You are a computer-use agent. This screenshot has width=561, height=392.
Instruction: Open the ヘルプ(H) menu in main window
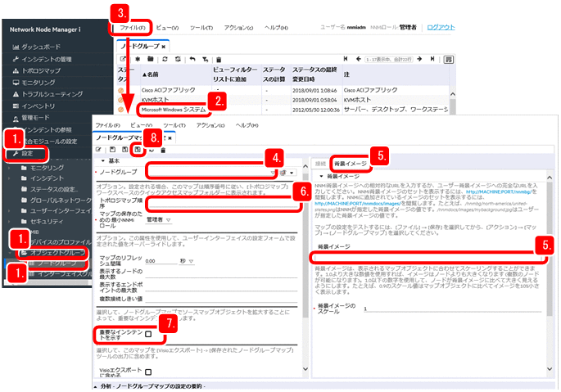coord(276,28)
